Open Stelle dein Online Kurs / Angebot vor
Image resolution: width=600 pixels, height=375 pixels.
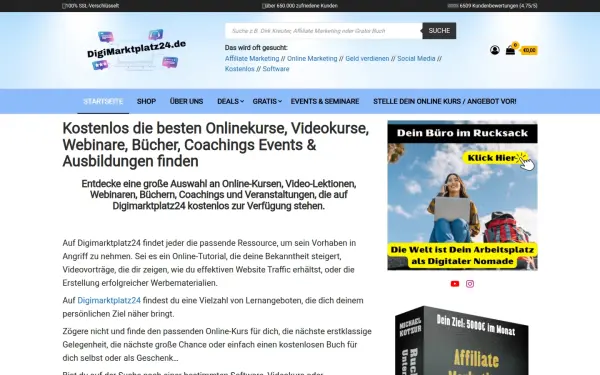pos(445,101)
